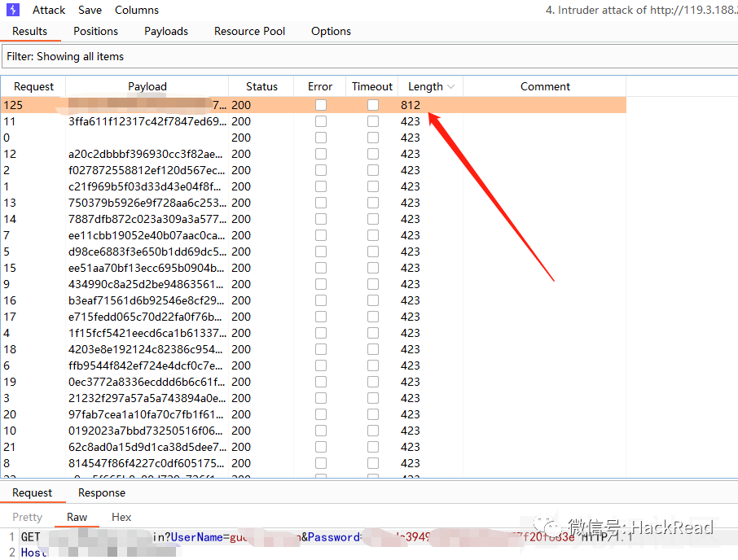The height and width of the screenshot is (560, 738).
Task: Switch message view to Raw
Action: pyautogui.click(x=77, y=517)
